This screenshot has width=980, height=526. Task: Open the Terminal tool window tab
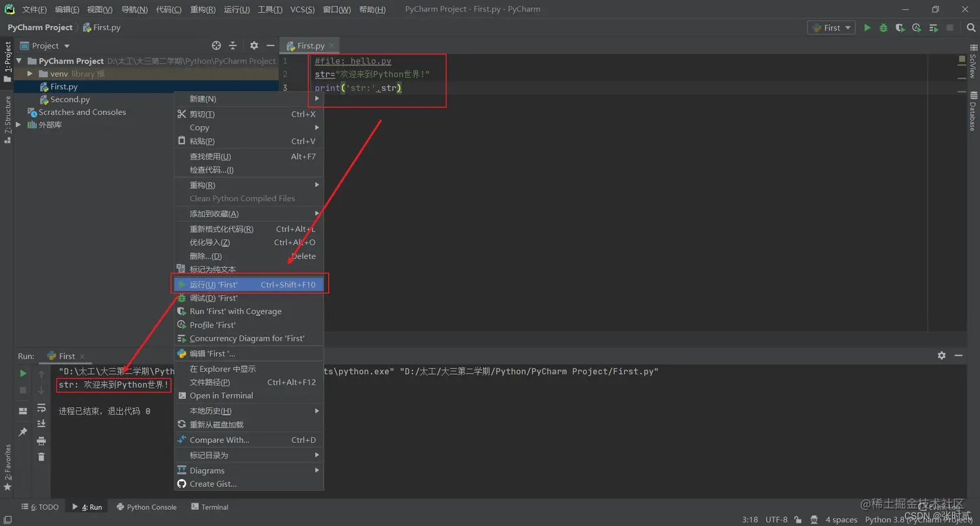[x=209, y=507]
